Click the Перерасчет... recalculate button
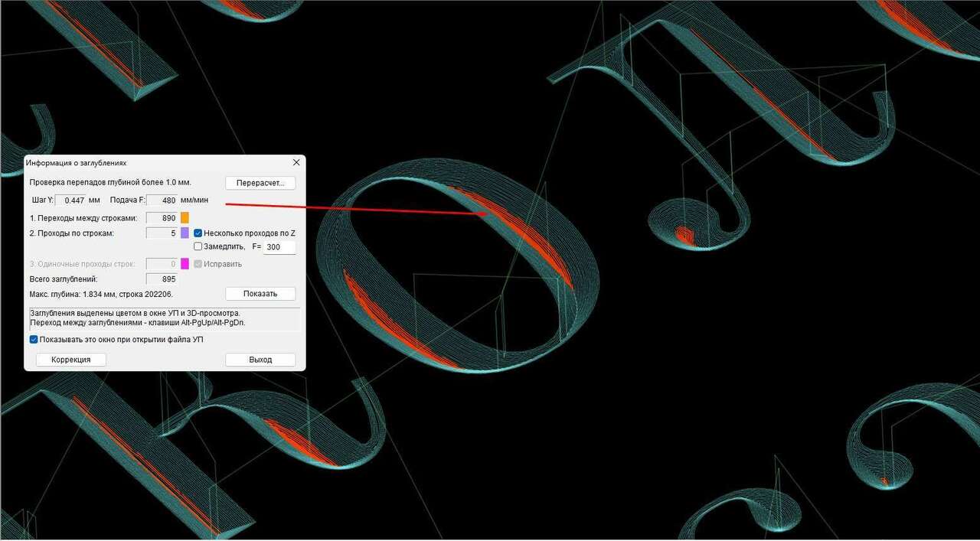Screen dimensions: 980x541 tap(260, 183)
